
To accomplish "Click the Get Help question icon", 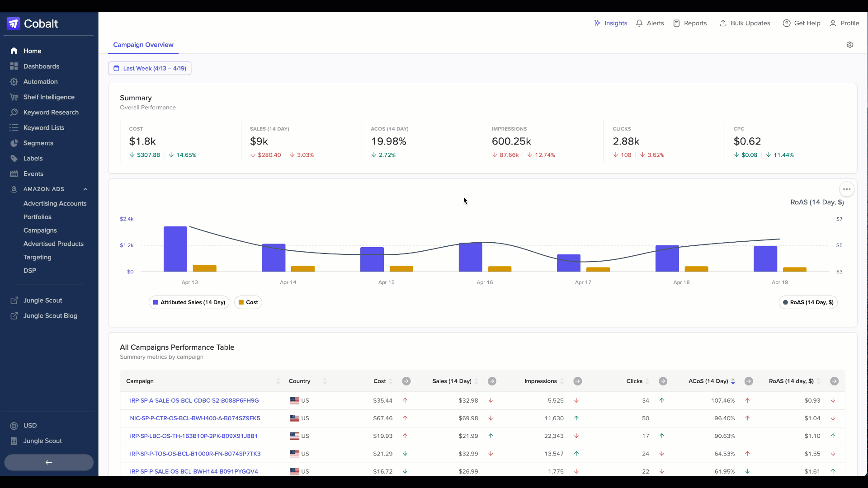I will tap(787, 23).
